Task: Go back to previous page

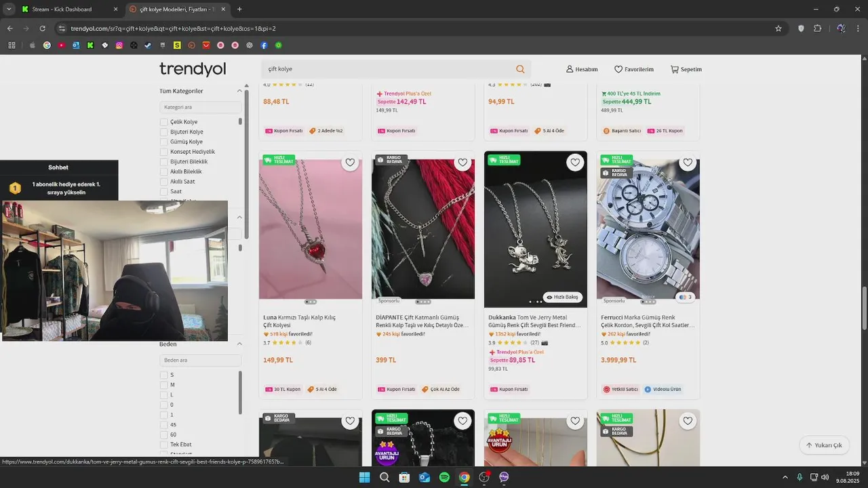Action: (x=10, y=28)
